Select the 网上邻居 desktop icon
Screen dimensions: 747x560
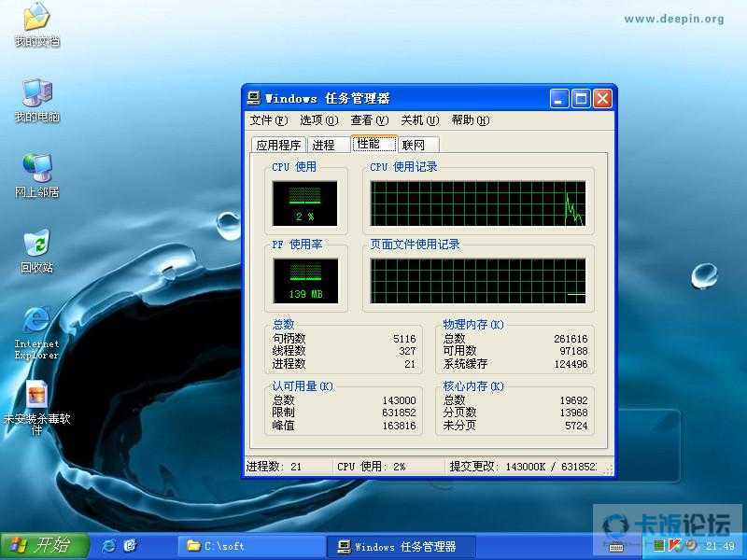click(36, 175)
